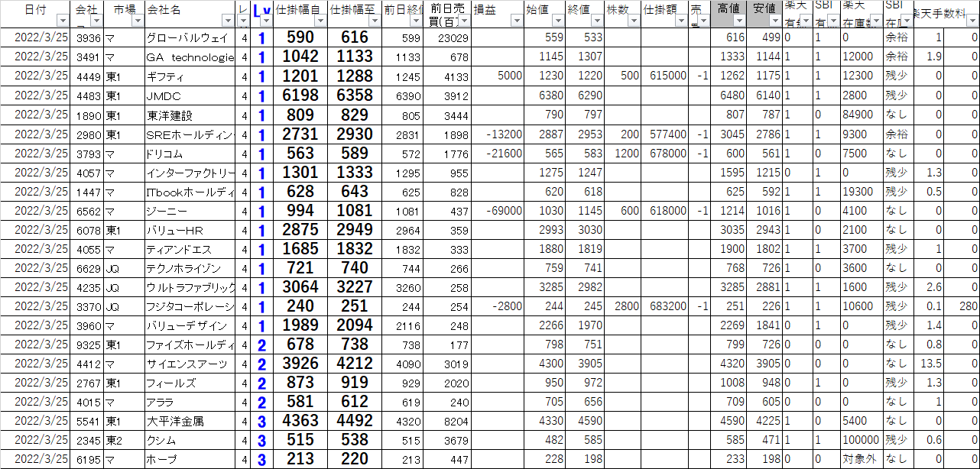
Task: Select the 23029 trading volume cell
Action: click(448, 38)
